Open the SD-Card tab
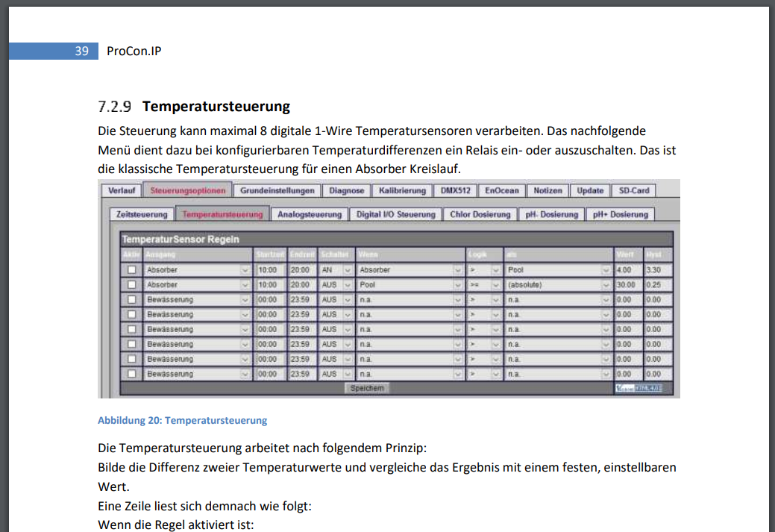Screen dimensions: 775x532 tap(633, 190)
